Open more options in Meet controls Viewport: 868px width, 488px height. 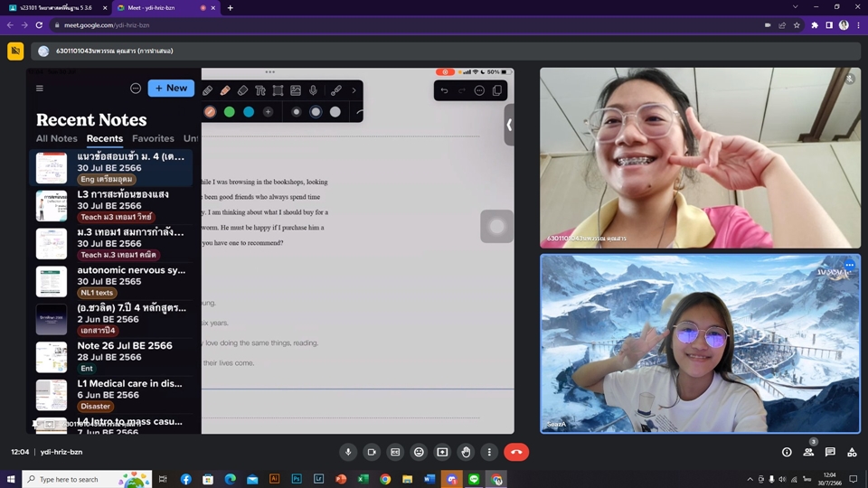coord(489,452)
